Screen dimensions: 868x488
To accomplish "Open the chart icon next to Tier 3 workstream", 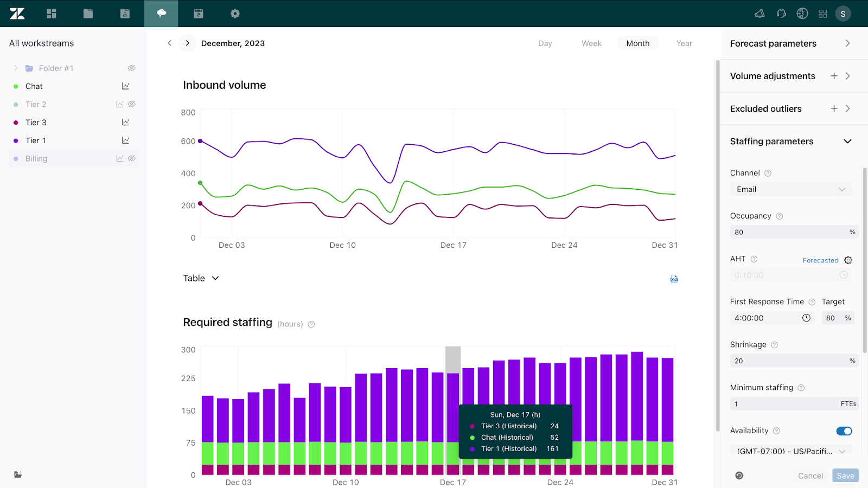I will tap(125, 122).
